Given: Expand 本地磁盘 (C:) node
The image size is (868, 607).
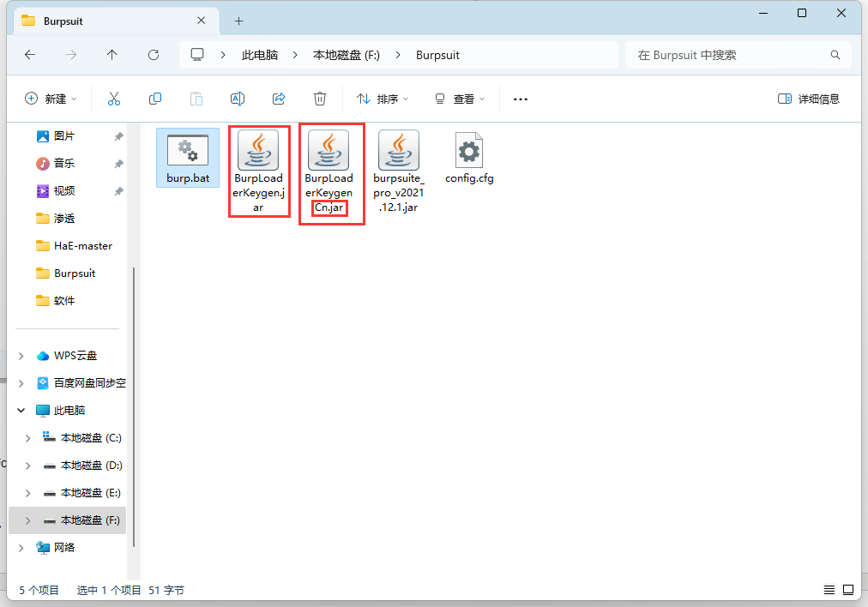Looking at the screenshot, I should pyautogui.click(x=27, y=438).
